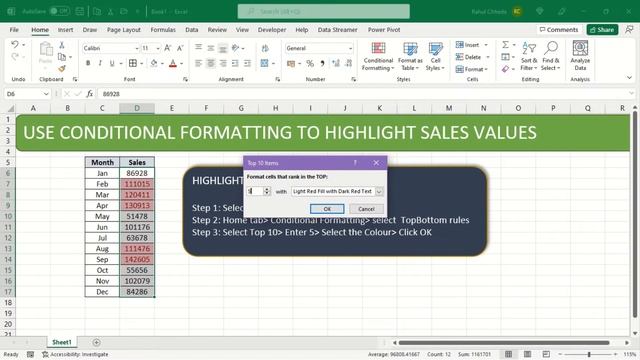Open Cell Styles gallery
The height and width of the screenshot is (360, 640).
coord(435,56)
